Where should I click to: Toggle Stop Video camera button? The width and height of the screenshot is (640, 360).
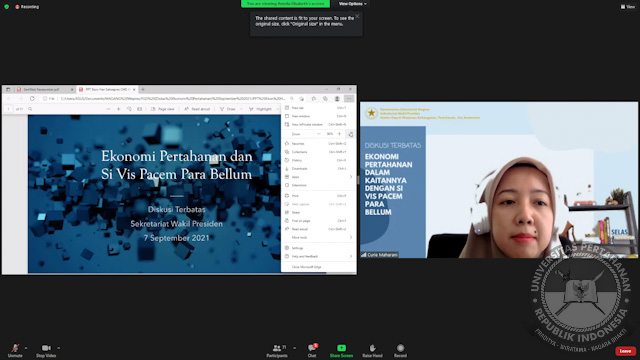46,350
